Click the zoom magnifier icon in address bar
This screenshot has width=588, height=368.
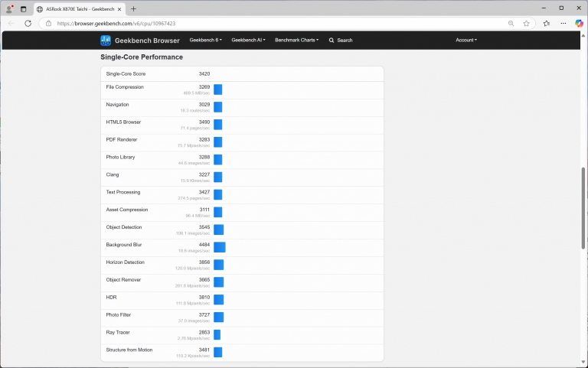click(x=511, y=23)
